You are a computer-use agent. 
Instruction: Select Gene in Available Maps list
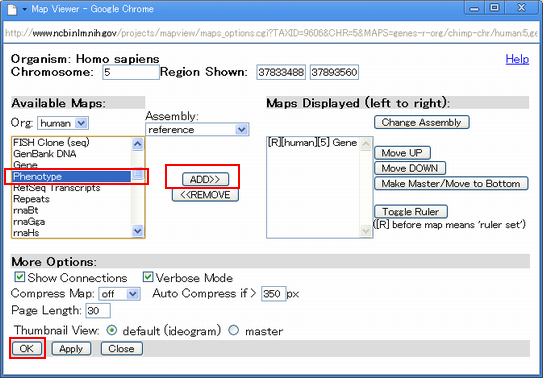pyautogui.click(x=71, y=165)
